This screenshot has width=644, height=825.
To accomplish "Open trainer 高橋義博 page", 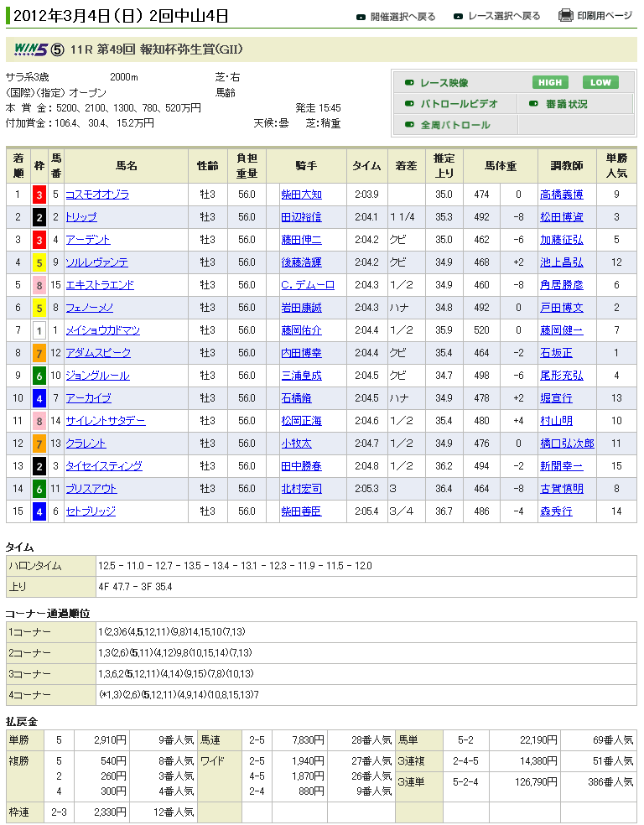I will pos(562,195).
